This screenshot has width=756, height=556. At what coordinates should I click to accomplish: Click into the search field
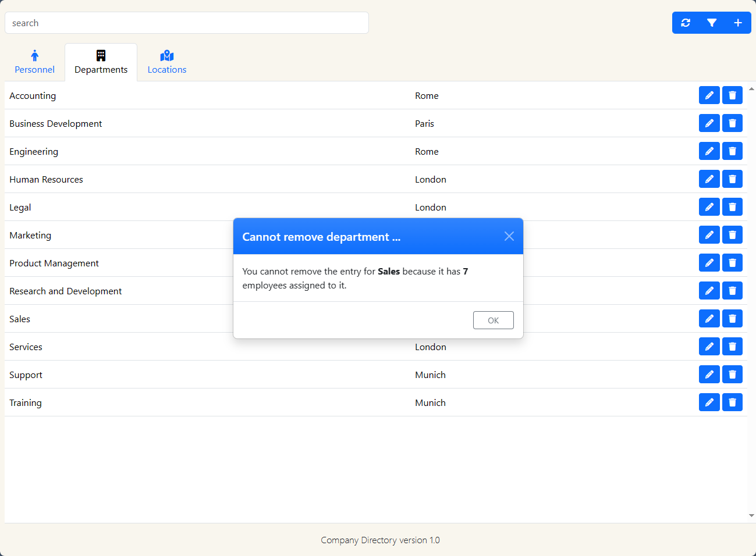[x=186, y=23]
